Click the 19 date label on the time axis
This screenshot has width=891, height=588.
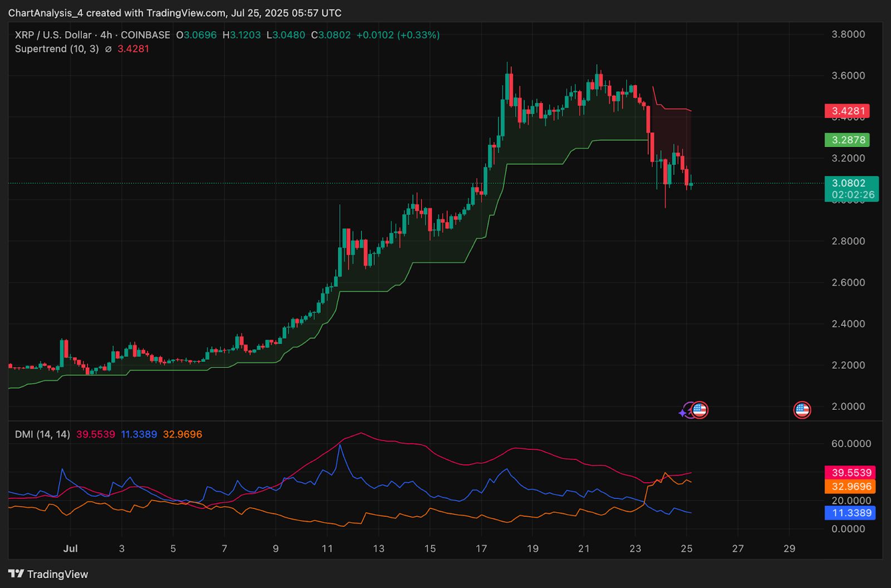[x=532, y=548]
